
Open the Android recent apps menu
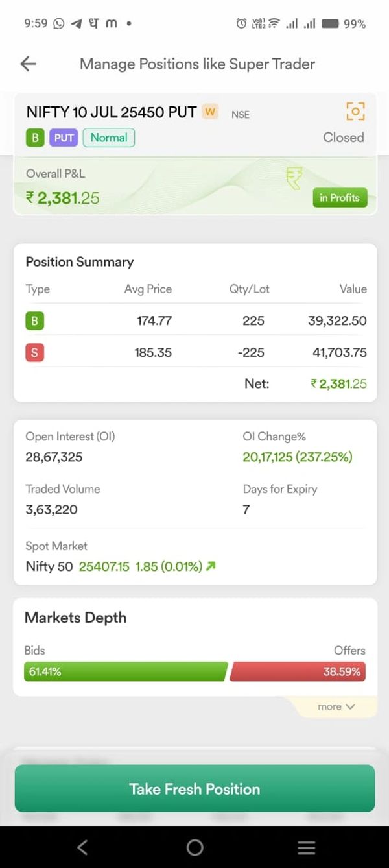tap(306, 847)
